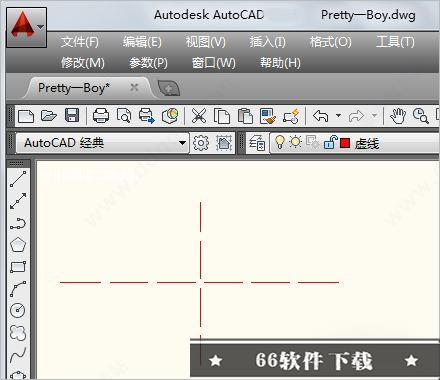The height and width of the screenshot is (380, 440).
Task: Activate the Pan hand tool
Action: [x=397, y=116]
